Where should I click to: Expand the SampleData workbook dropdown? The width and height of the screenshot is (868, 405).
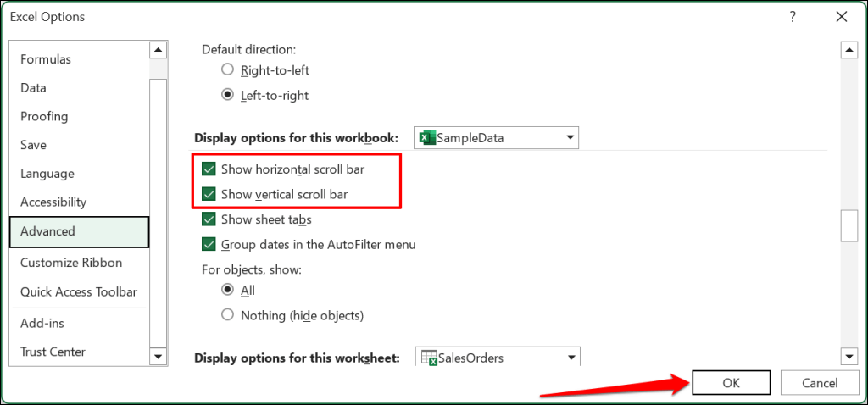tap(570, 138)
